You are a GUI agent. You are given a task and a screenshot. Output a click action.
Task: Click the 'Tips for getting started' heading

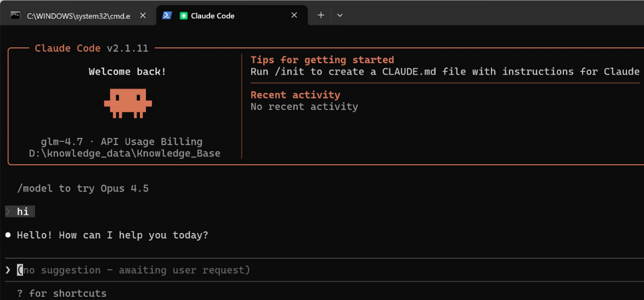click(x=323, y=60)
